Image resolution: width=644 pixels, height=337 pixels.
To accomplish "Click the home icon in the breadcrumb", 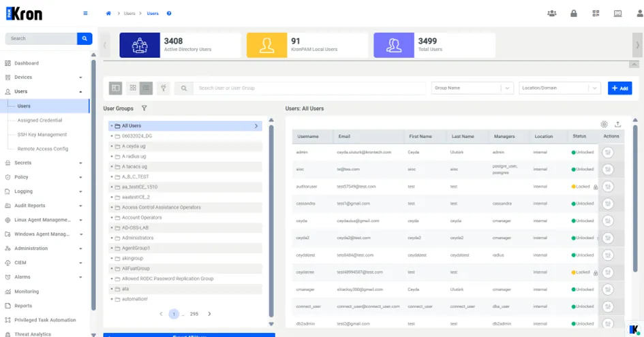I will 108,14.
